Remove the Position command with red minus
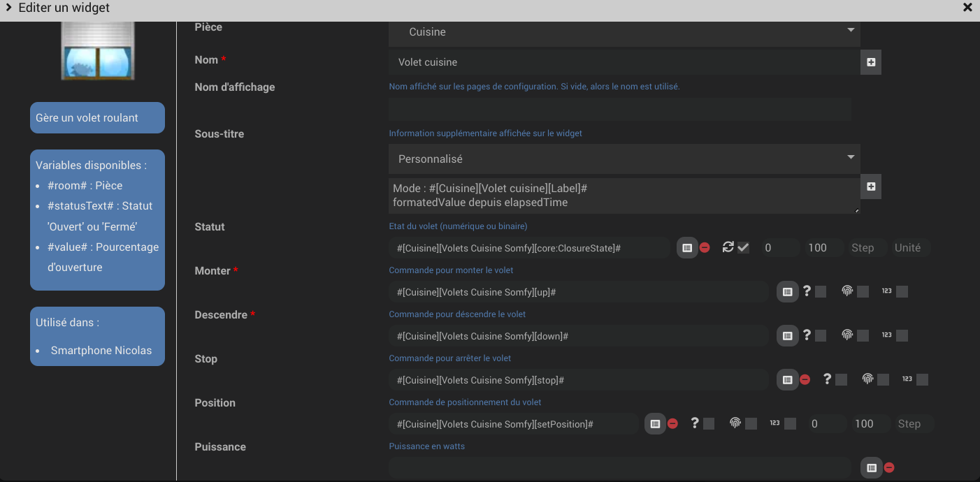980x482 pixels. pyautogui.click(x=672, y=424)
